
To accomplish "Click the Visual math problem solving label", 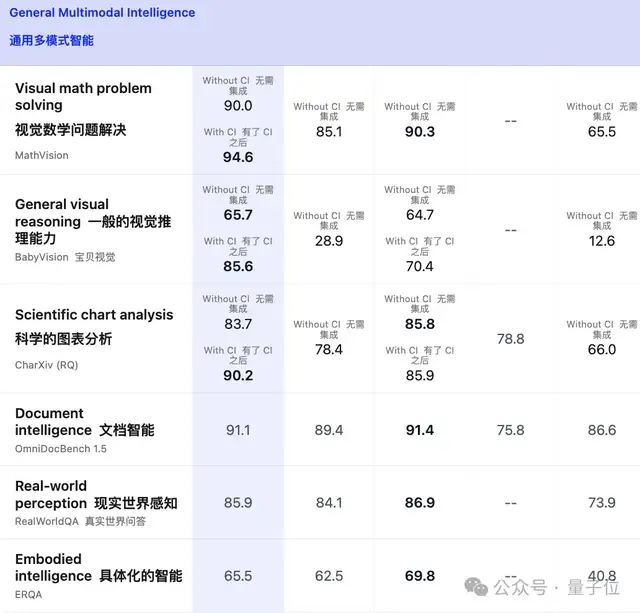I will click(83, 96).
